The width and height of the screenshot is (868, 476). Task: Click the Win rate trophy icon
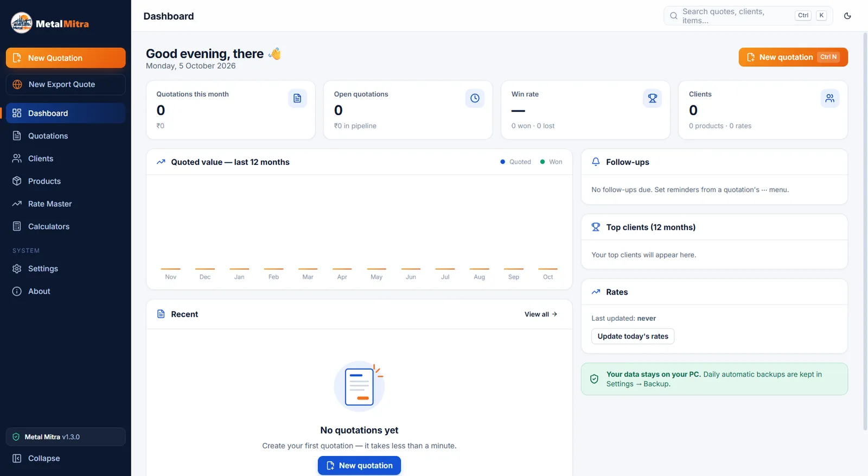pos(653,98)
